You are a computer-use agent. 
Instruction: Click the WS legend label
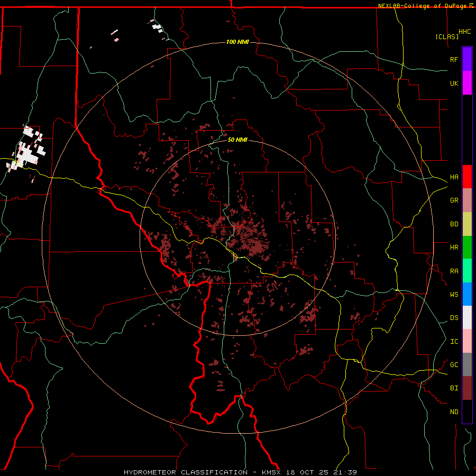[x=454, y=294]
